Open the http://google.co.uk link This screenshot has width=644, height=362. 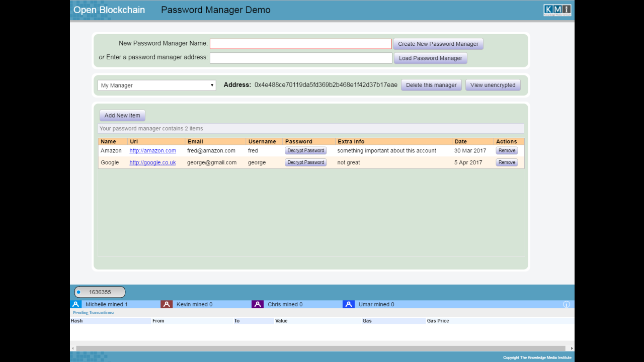pos(152,162)
